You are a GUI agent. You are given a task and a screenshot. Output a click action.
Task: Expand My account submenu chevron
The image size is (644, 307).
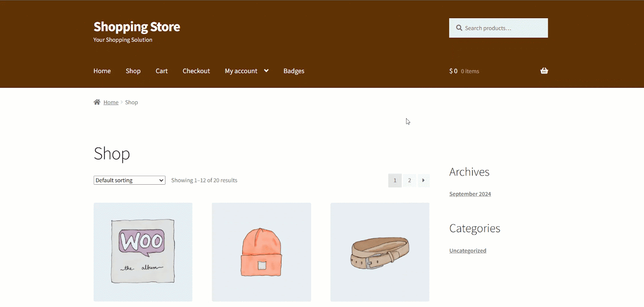(266, 71)
